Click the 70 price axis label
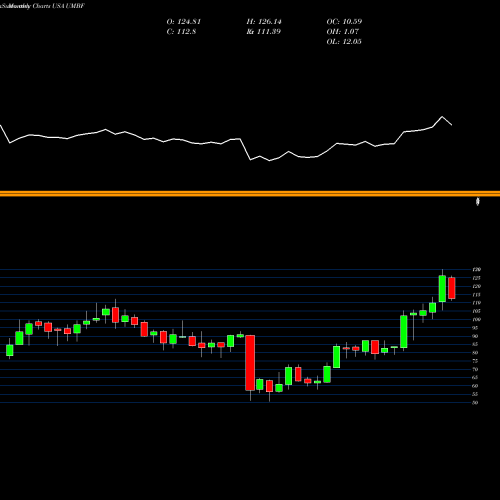This screenshot has height=500, width=500. 475,369
